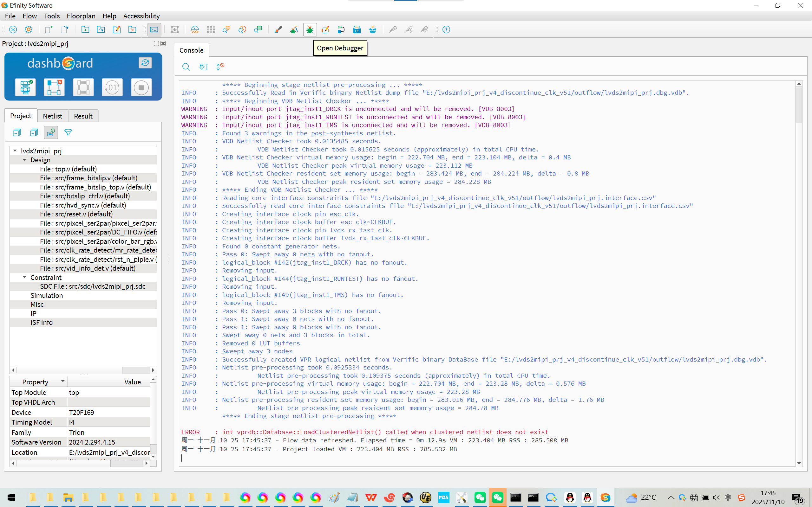Open WeChat from the Windows taskbar
This screenshot has height=507, width=812.
(x=480, y=497)
